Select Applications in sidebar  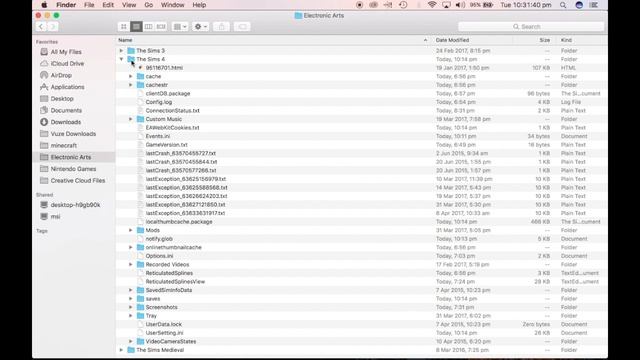[x=67, y=87]
